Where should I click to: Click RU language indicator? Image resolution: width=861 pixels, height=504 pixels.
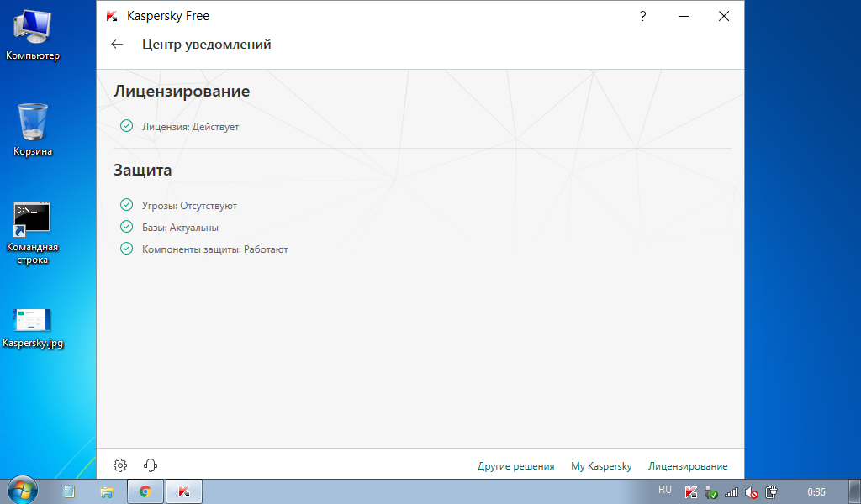[665, 490]
